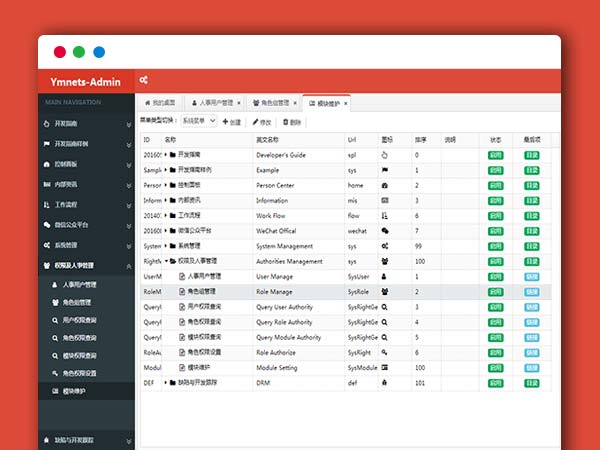Switch to the 人事用户管理 tab
Viewport: 600px width, 450px height.
tap(212, 103)
